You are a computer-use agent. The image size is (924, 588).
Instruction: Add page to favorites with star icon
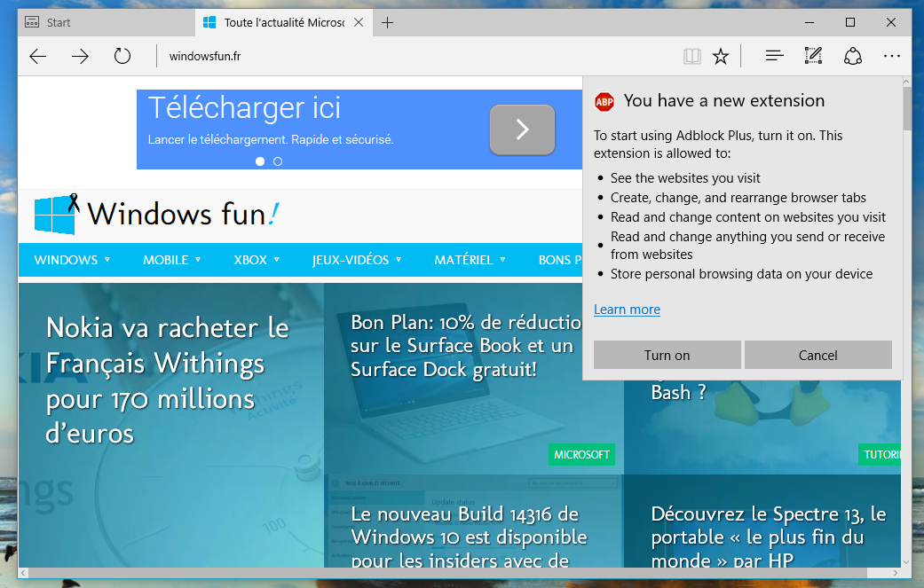[721, 57]
